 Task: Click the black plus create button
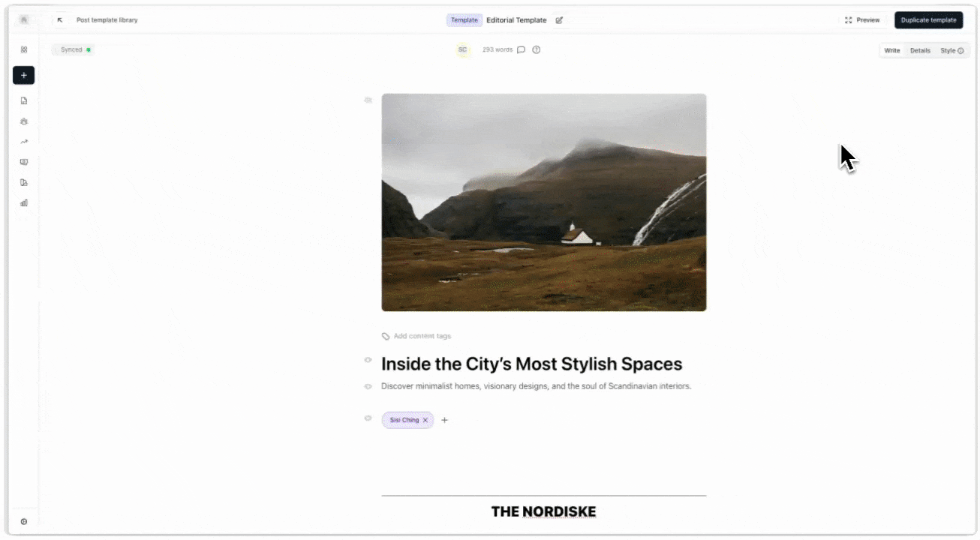(23, 75)
